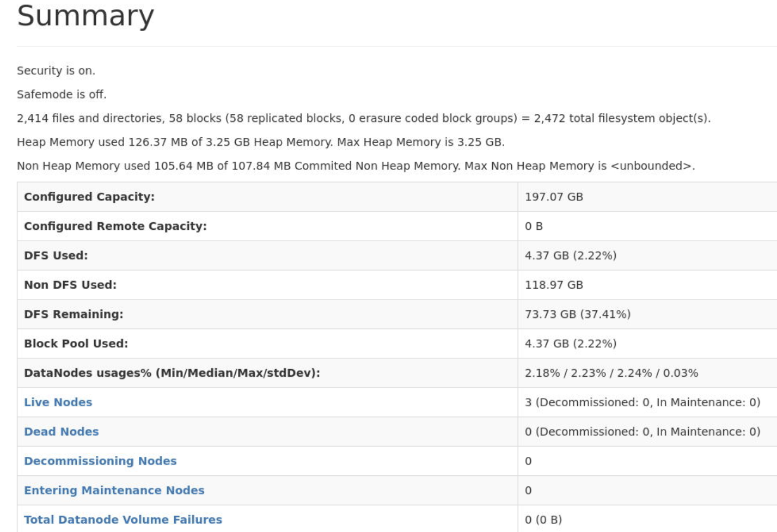Click the Summary heading
The image size is (777, 532).
[x=85, y=16]
